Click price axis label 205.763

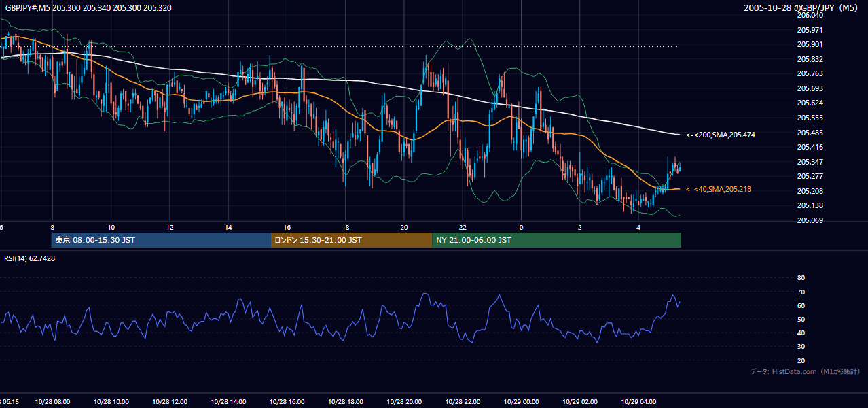point(810,74)
